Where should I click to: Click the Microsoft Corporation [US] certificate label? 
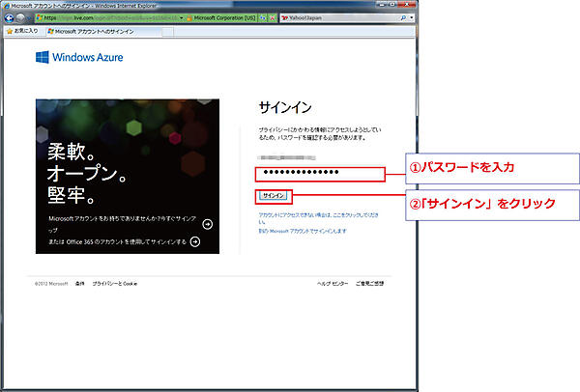pos(224,17)
